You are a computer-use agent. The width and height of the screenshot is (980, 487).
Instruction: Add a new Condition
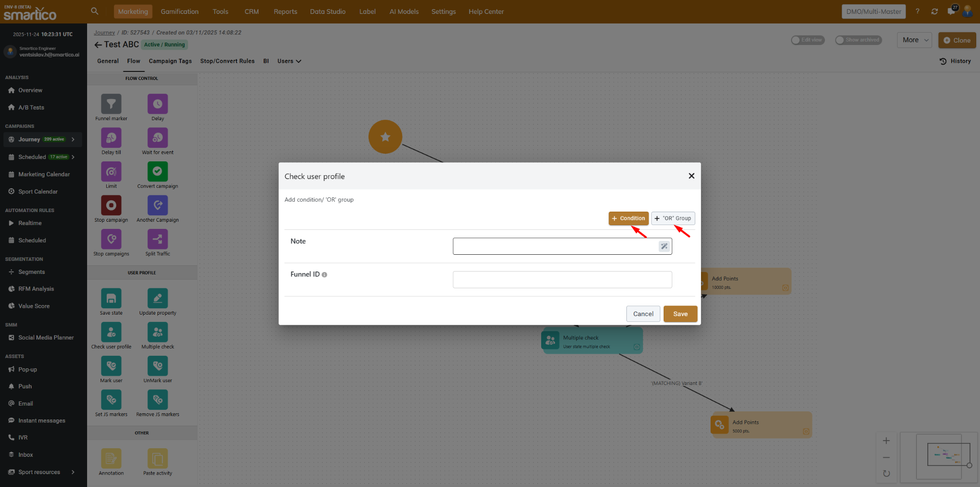[628, 218]
